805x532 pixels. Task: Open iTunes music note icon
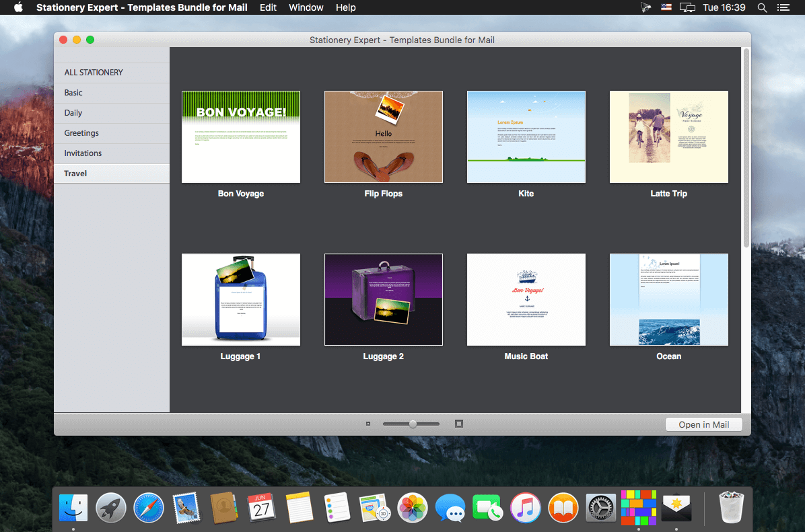click(x=525, y=508)
